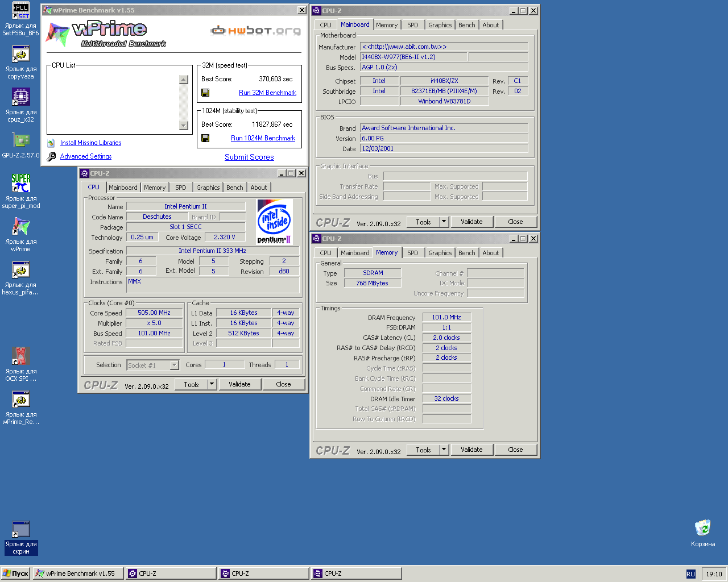Viewport: 728px width, 582px height.
Task: Open SPD tab in the Memory window
Action: (x=413, y=253)
